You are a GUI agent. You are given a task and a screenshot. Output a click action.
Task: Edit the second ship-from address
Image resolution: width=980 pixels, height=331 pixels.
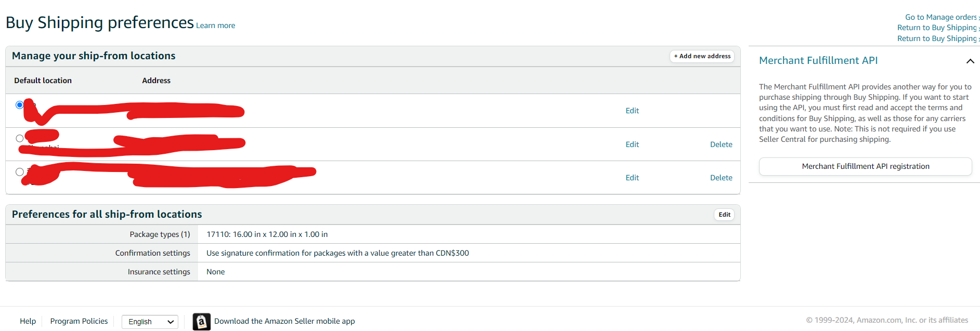(x=632, y=144)
